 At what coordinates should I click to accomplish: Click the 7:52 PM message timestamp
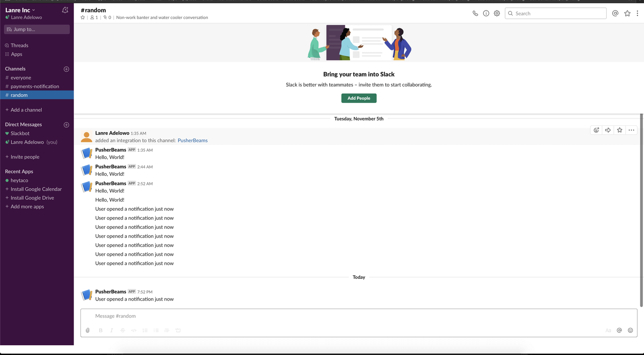pos(145,292)
